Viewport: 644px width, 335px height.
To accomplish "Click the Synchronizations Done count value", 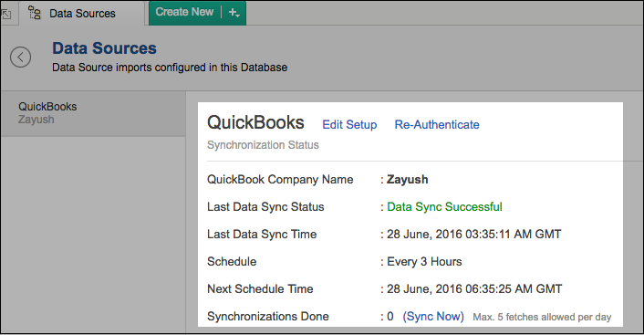I will (x=390, y=317).
